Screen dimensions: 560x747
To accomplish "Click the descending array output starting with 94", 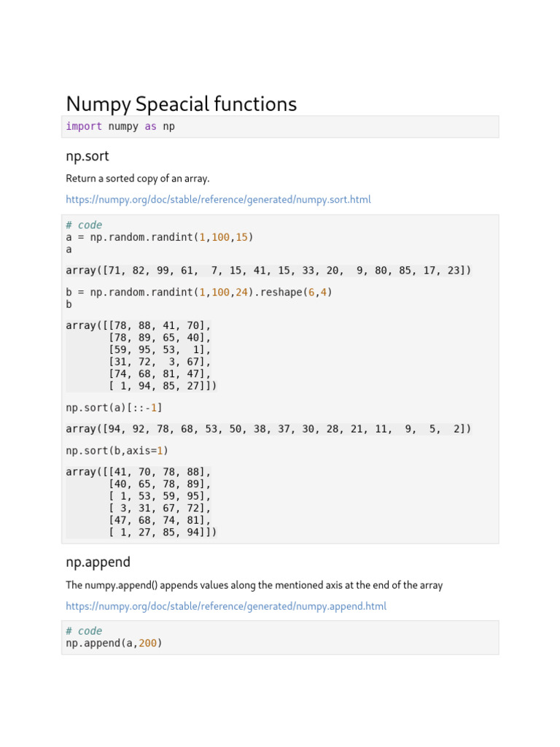I will (x=268, y=429).
